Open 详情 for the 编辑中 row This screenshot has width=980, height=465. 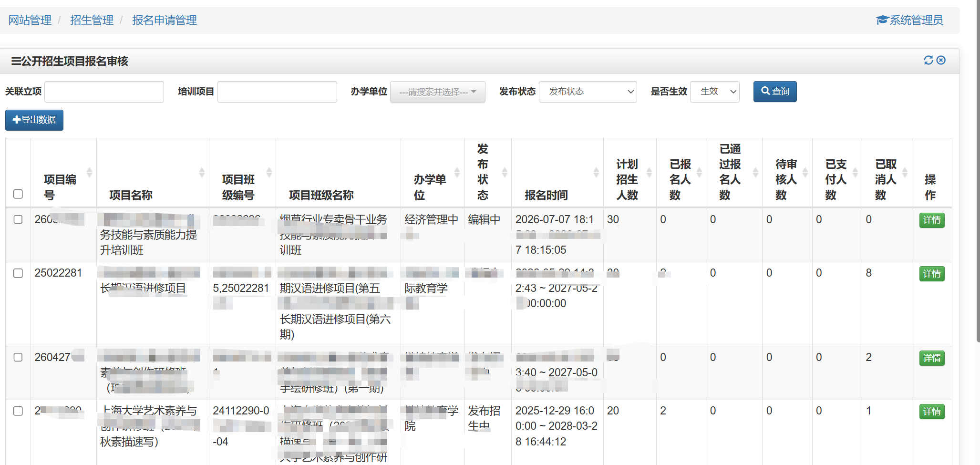tap(932, 220)
